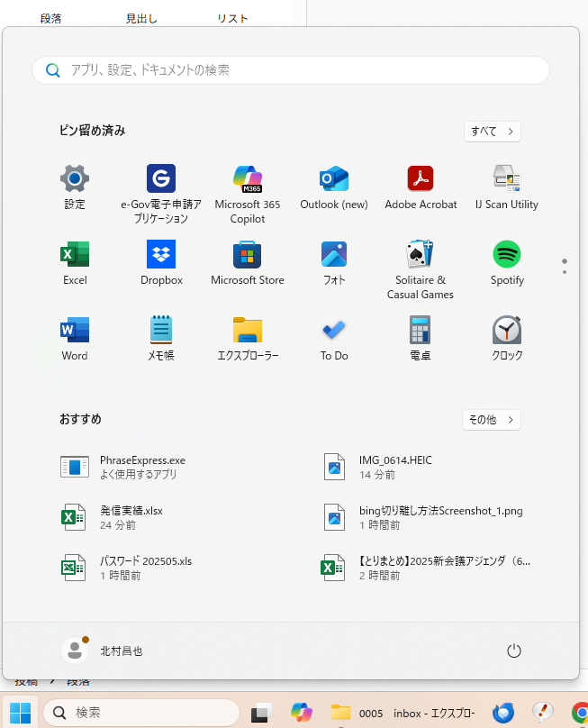Go to next page of pinned apps

pyautogui.click(x=565, y=271)
